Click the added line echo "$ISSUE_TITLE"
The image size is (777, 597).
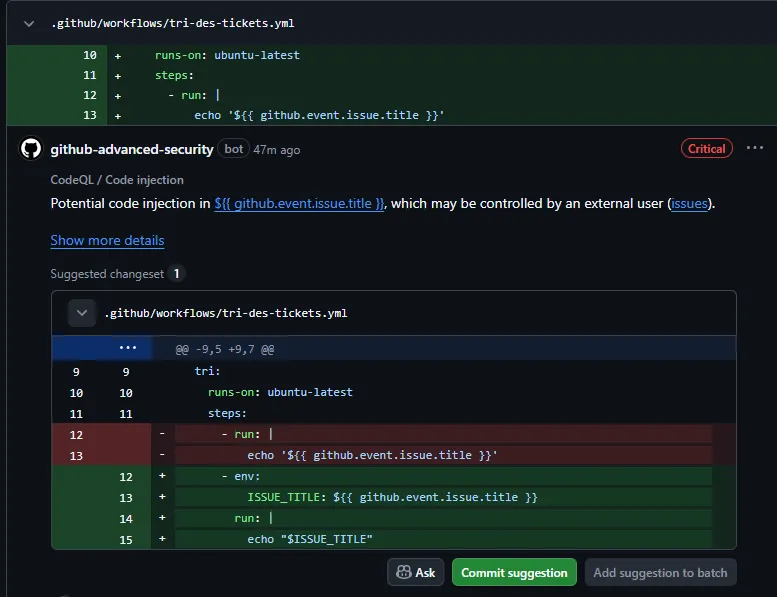(x=310, y=539)
